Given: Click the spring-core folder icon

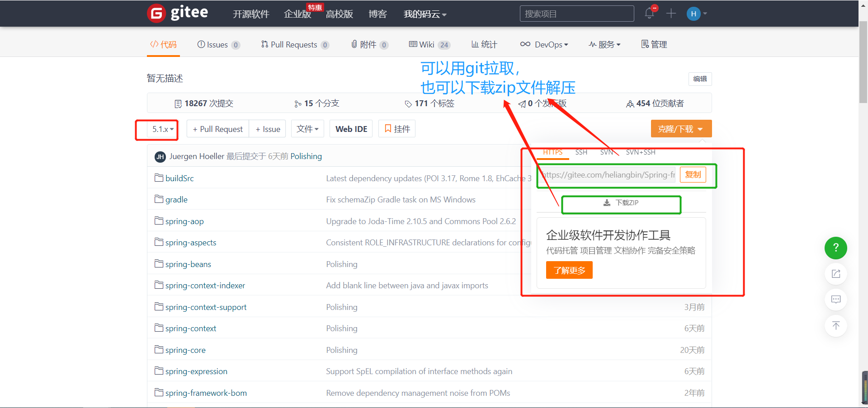Looking at the screenshot, I should click(x=159, y=349).
